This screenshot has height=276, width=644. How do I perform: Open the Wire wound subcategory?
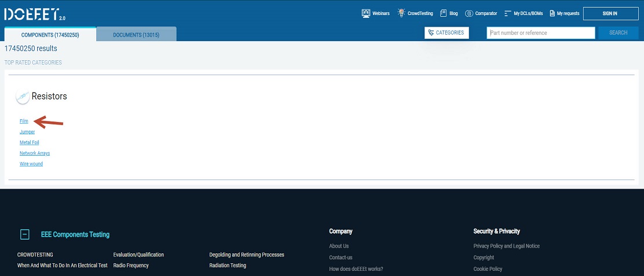[x=31, y=164]
